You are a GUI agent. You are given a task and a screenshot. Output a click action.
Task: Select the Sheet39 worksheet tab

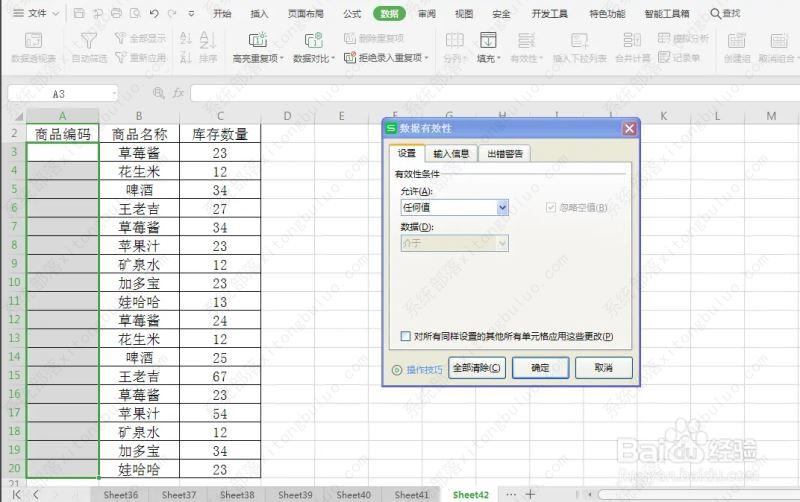point(295,494)
